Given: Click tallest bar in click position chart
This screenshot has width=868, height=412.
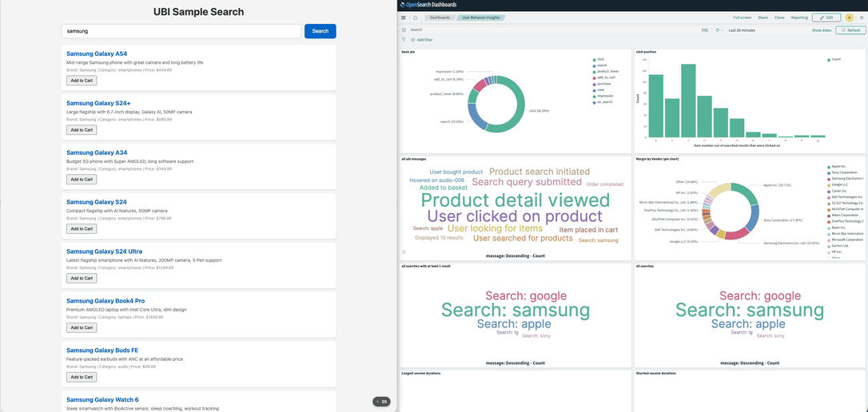Looking at the screenshot, I should point(688,101).
